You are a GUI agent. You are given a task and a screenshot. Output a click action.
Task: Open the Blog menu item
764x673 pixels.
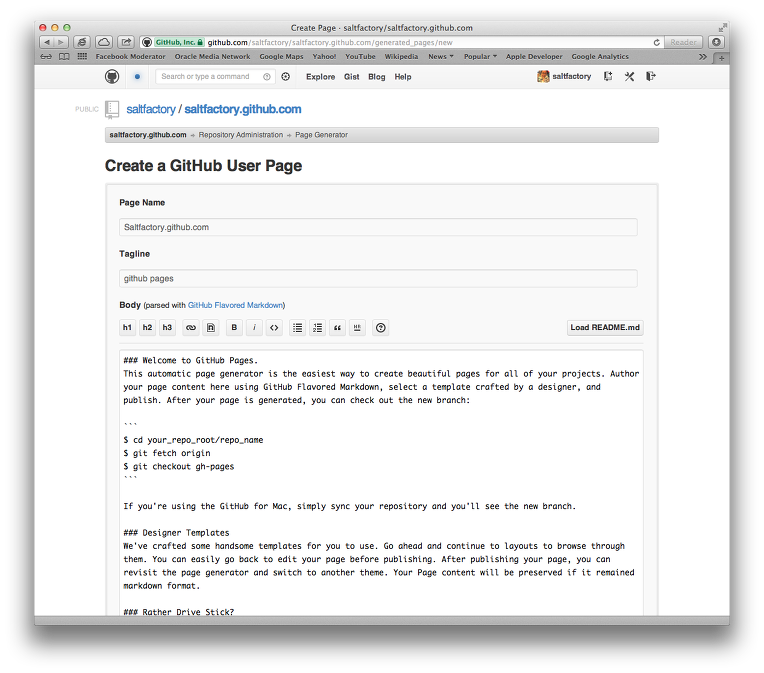(377, 77)
